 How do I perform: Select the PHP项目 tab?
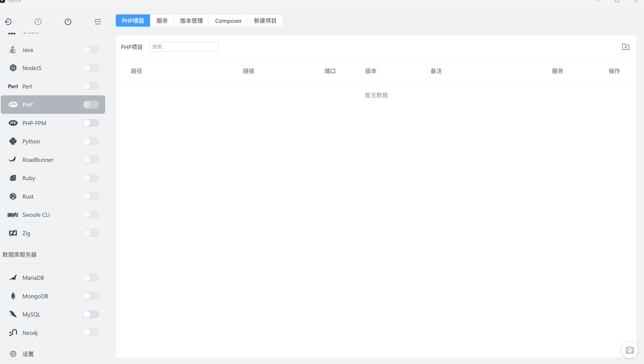pos(133,21)
